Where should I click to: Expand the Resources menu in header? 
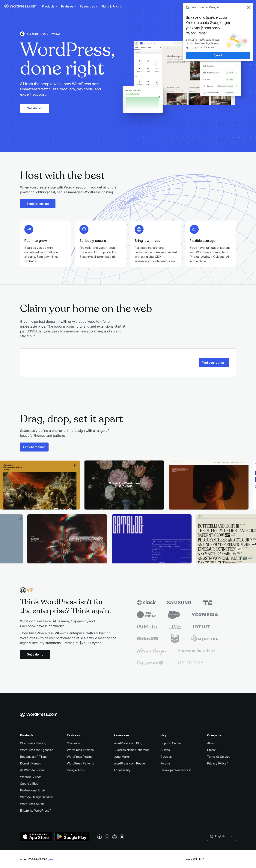(88, 6)
